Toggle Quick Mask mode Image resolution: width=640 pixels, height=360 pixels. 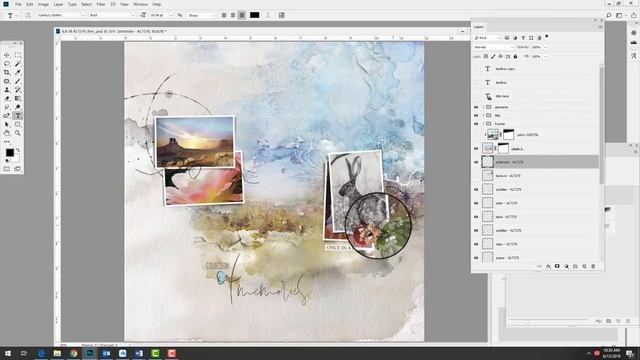coord(7,169)
